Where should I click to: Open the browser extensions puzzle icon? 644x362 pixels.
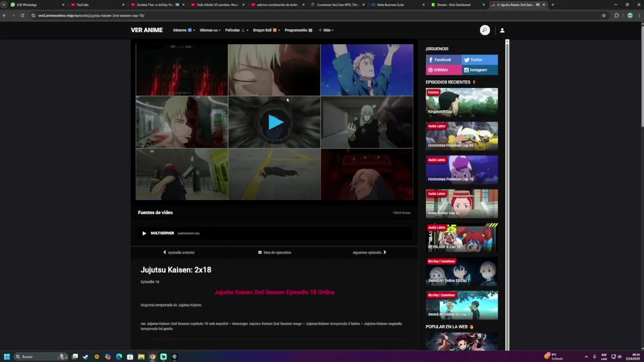[x=616, y=16]
